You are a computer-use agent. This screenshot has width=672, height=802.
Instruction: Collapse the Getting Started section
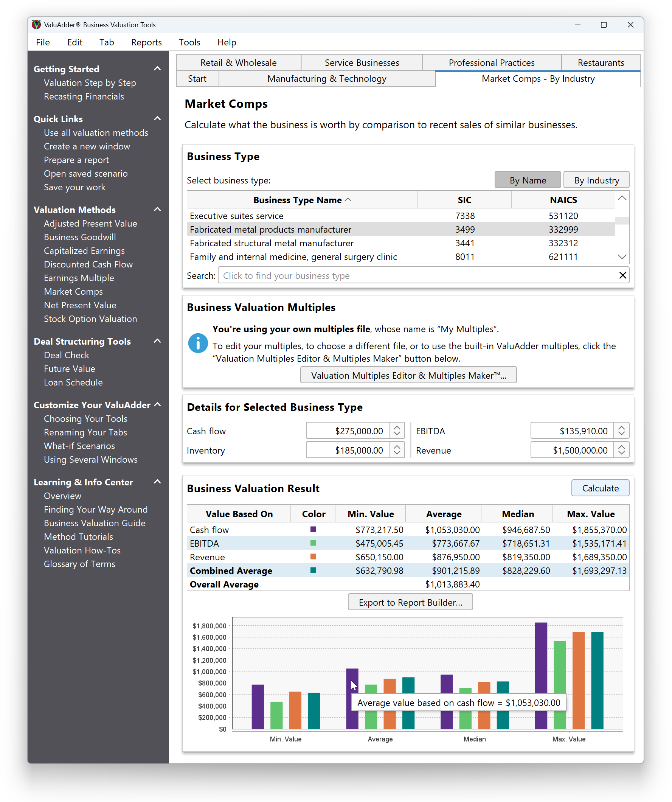tap(158, 68)
